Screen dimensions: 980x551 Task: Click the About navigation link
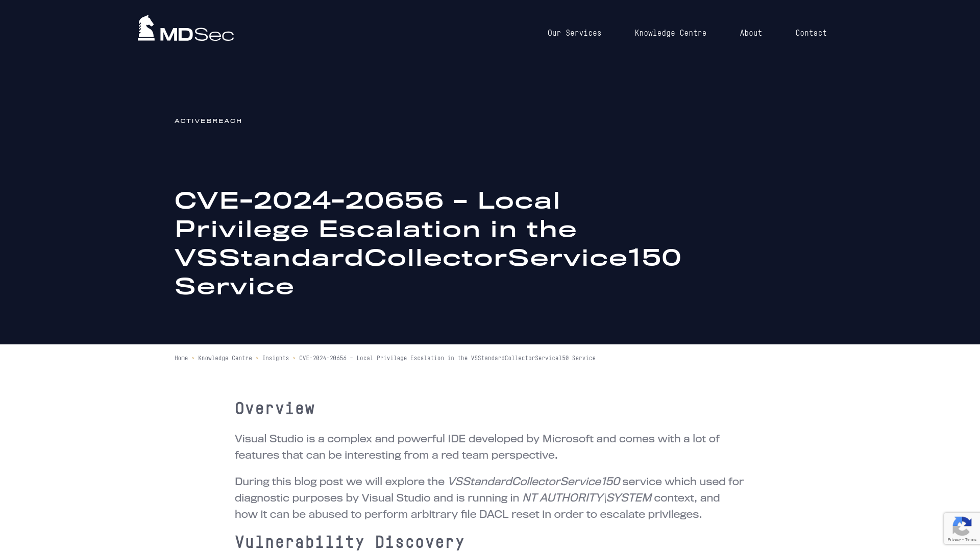tap(750, 33)
